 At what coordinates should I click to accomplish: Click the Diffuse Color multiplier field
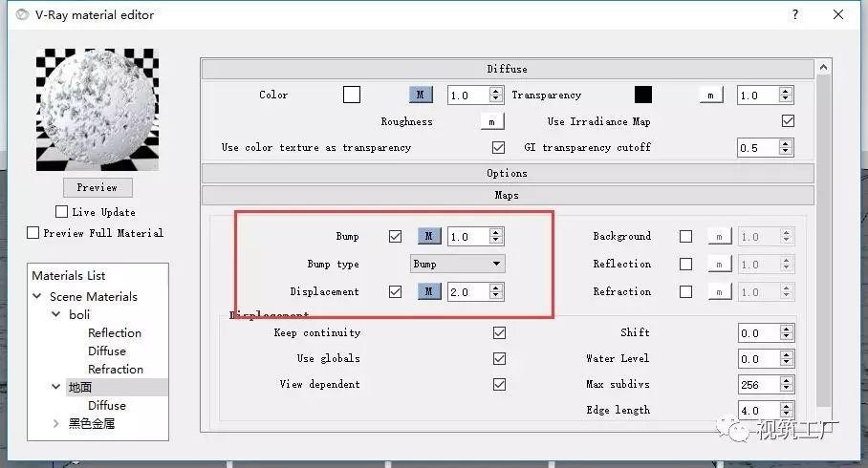point(468,96)
